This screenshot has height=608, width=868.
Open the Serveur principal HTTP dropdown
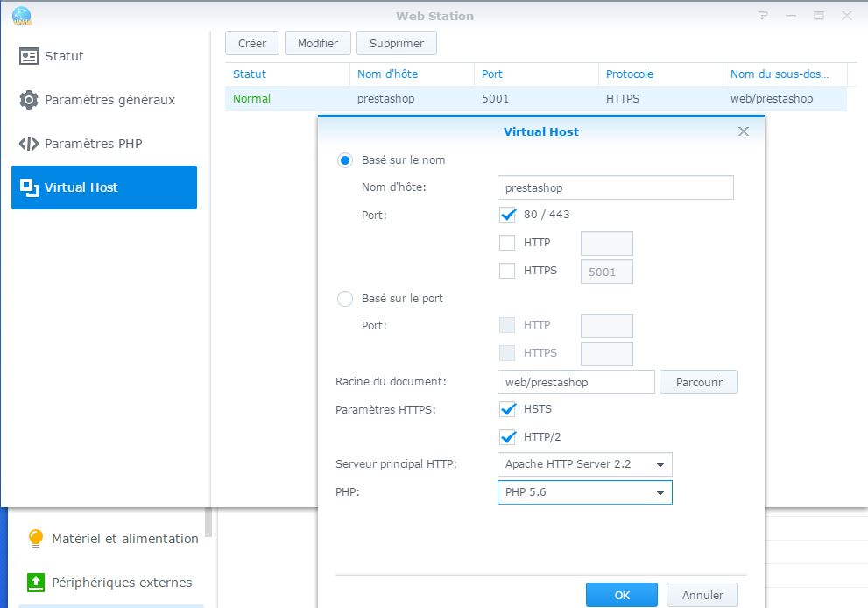point(584,464)
